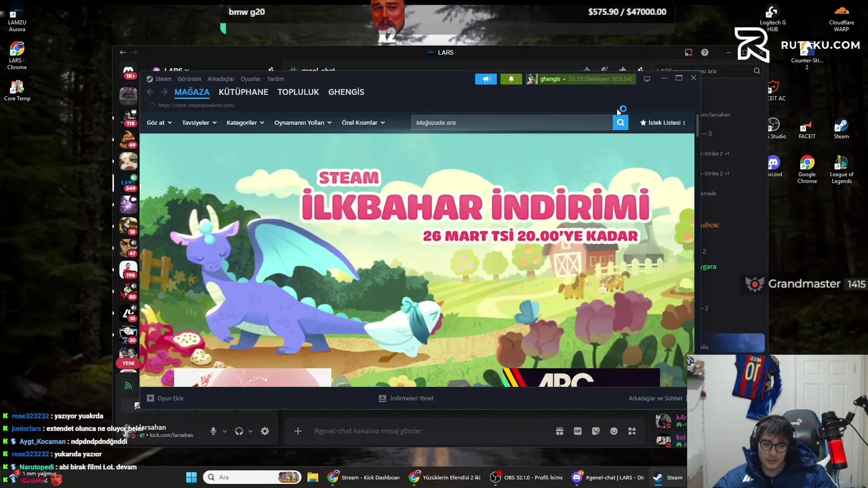The height and width of the screenshot is (488, 868).
Task: Add attachment with plus icon in chat
Action: pos(298,431)
